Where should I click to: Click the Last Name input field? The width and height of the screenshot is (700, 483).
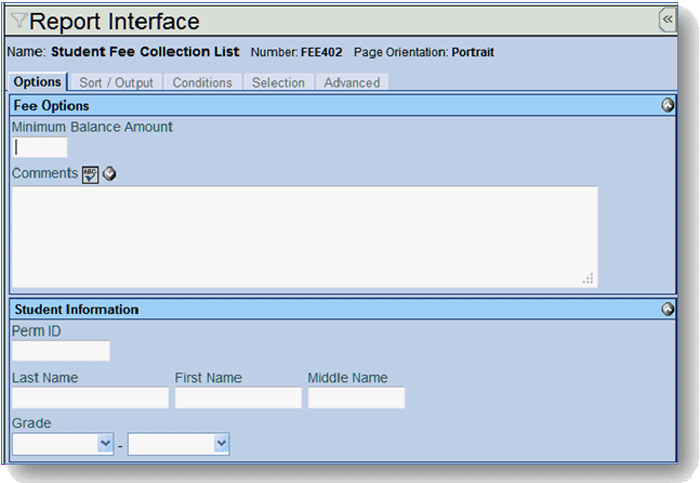(90, 398)
